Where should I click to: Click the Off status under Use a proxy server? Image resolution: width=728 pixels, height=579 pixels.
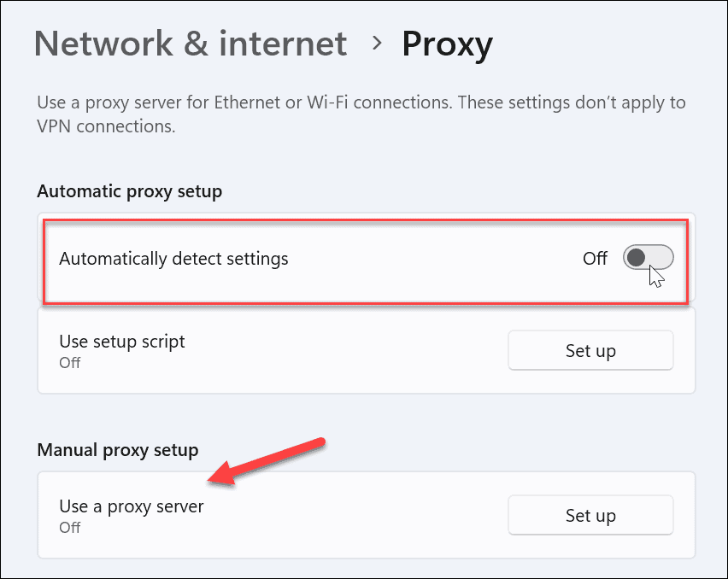[69, 528]
